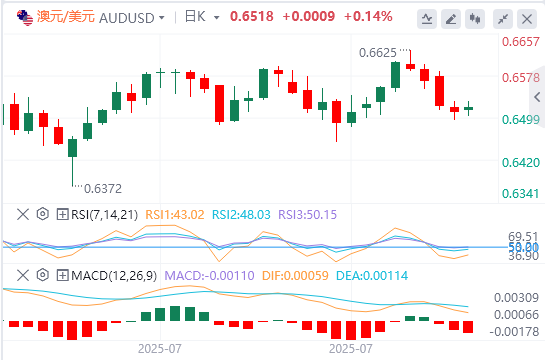This screenshot has height=360, width=545.
Task: Expand the side panel via the left chevron
Action: [x=538, y=97]
